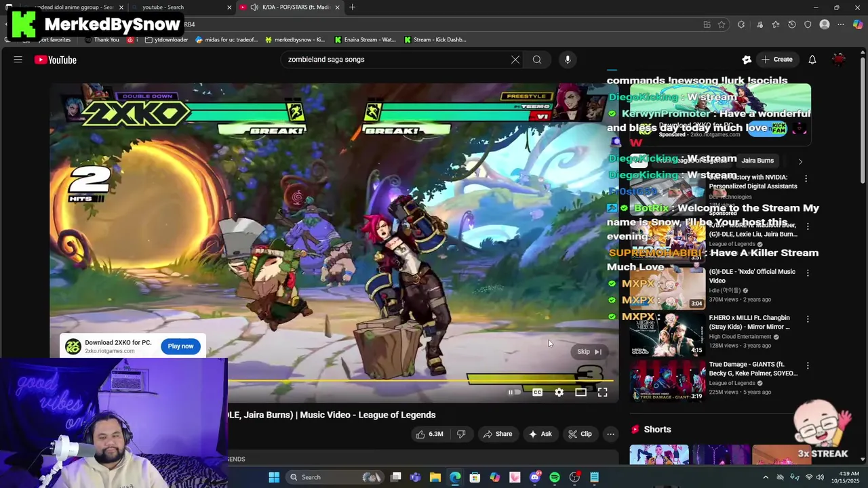The height and width of the screenshot is (488, 868).
Task: Open a new browser tab
Action: 352,7
